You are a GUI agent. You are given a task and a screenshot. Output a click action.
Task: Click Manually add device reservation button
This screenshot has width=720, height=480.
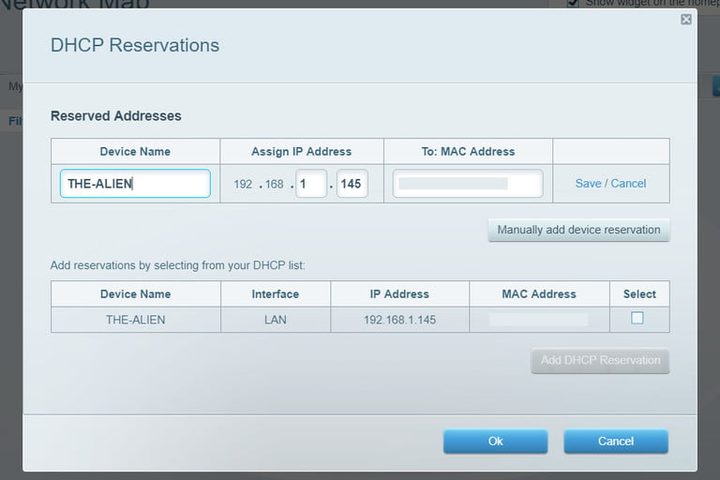point(579,230)
